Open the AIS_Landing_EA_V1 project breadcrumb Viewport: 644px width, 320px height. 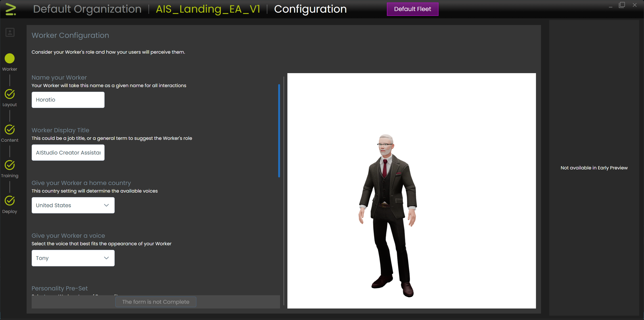coord(208,9)
